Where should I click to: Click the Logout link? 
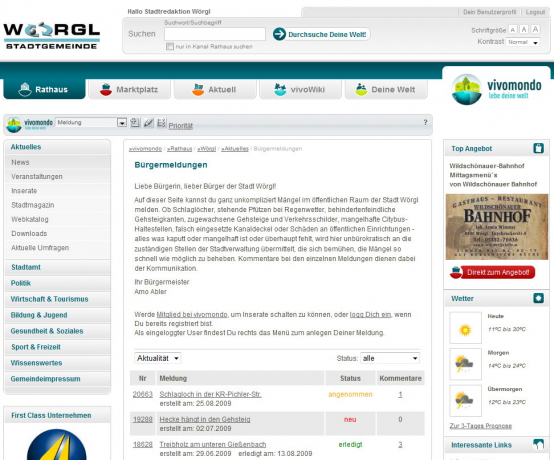[535, 12]
